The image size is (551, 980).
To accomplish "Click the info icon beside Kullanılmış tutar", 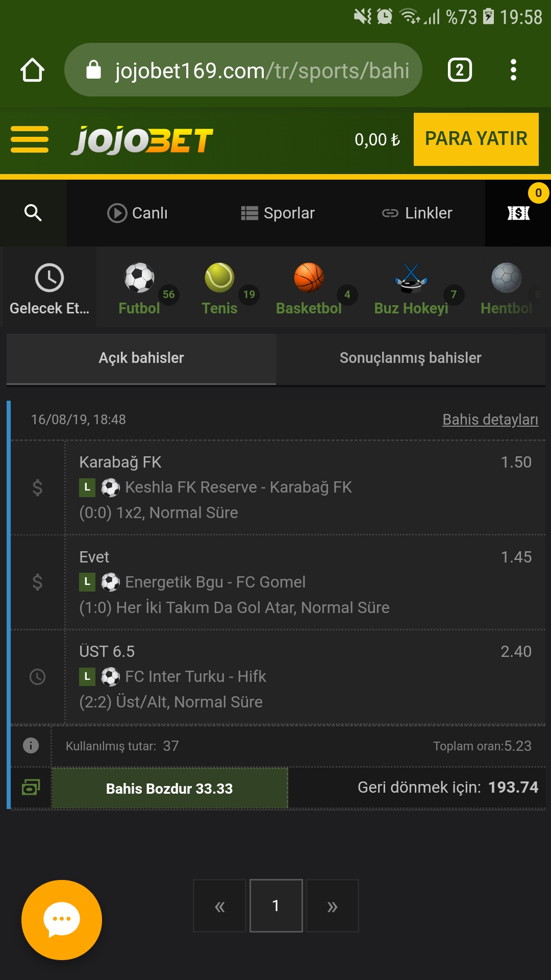I will pos(31,746).
